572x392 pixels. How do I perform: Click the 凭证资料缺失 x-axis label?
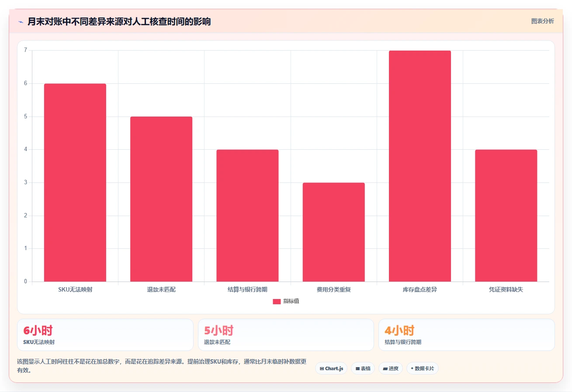click(506, 290)
